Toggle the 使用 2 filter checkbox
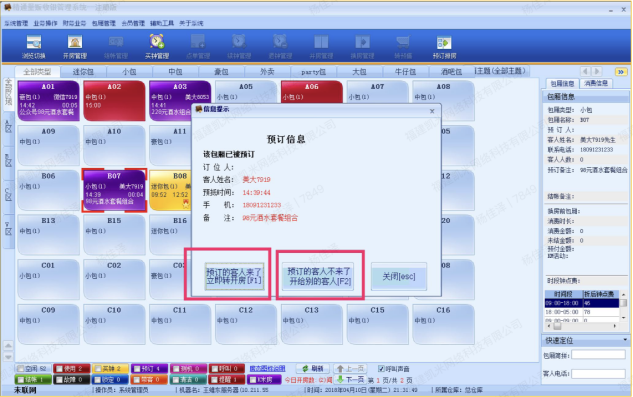 59,368
